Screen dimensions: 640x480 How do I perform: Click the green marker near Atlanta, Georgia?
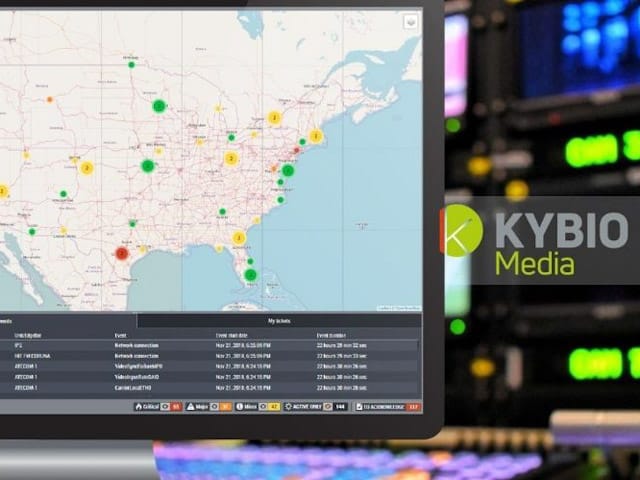click(222, 211)
